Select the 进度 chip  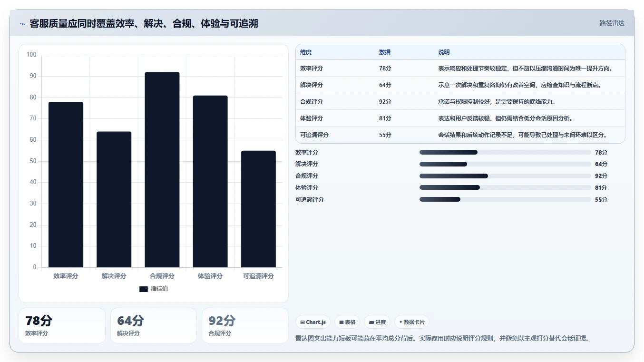click(x=377, y=322)
